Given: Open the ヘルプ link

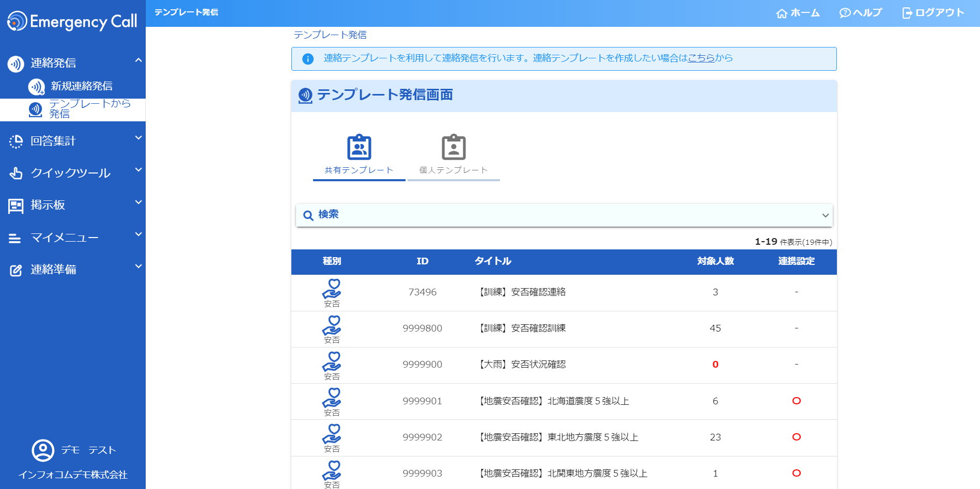Looking at the screenshot, I should click(x=861, y=13).
